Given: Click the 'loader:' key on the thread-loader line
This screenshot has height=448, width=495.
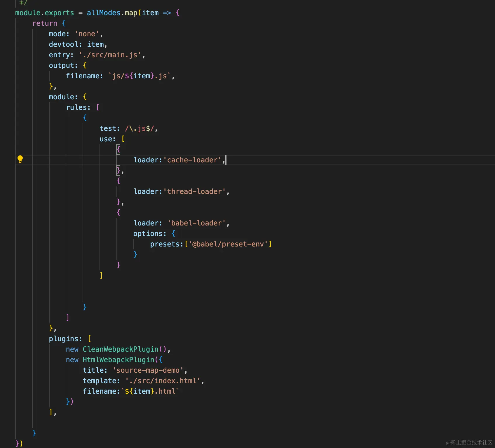Looking at the screenshot, I should click(x=148, y=192).
